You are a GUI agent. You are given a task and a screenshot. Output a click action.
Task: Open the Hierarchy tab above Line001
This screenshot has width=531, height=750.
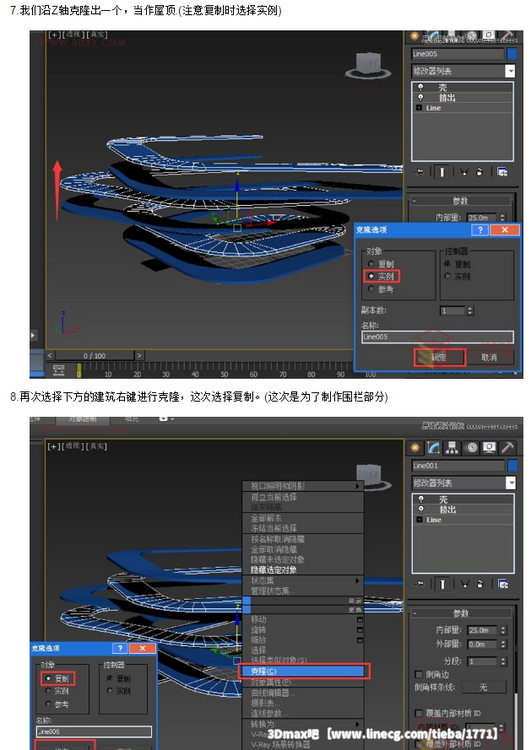pyautogui.click(x=452, y=447)
